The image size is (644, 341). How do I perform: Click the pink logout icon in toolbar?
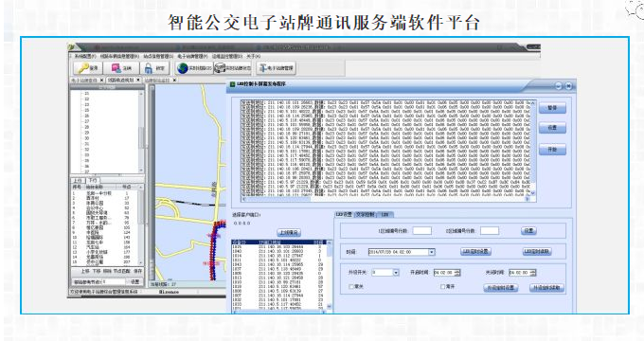point(116,68)
